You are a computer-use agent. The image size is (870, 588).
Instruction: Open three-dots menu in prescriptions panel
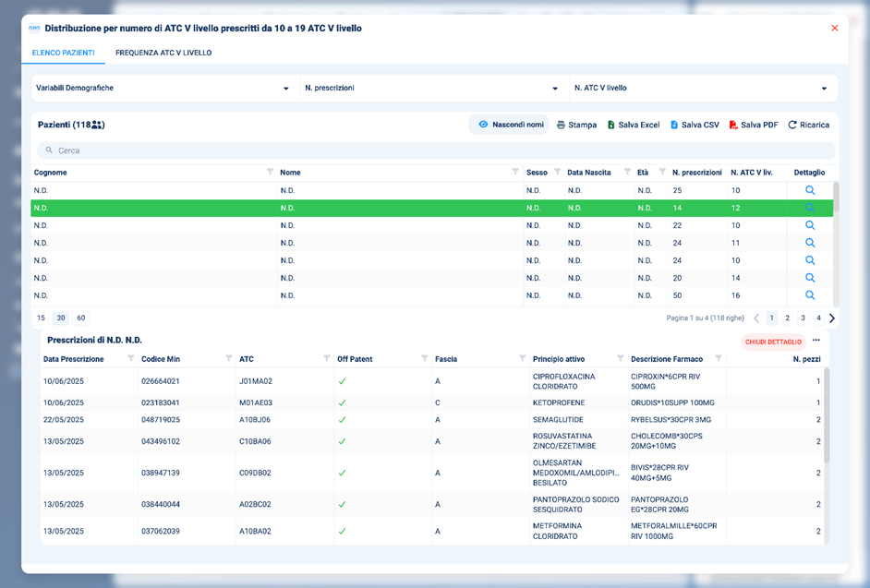(816, 341)
